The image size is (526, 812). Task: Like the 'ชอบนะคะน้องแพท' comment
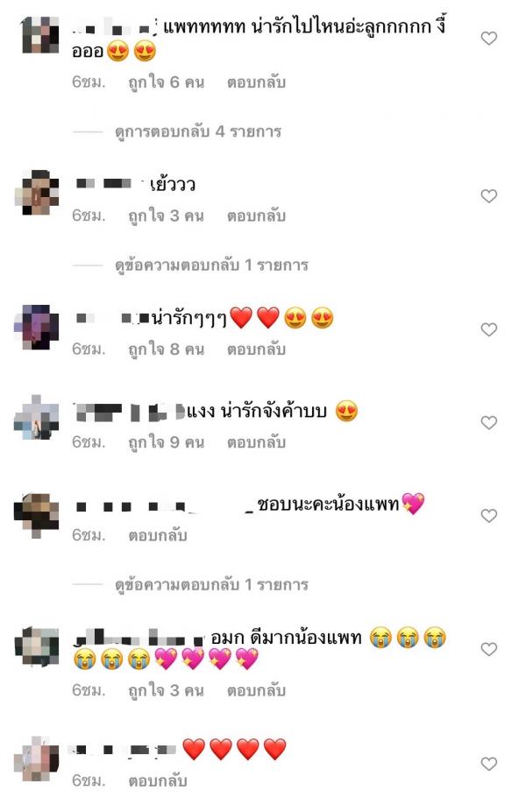pyautogui.click(x=488, y=515)
